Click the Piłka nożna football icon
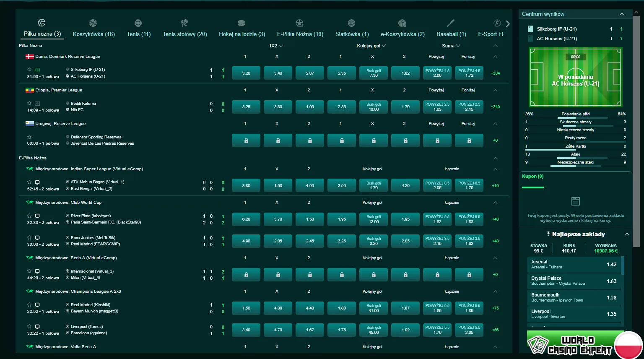Image resolution: width=644 pixels, height=359 pixels. click(42, 23)
